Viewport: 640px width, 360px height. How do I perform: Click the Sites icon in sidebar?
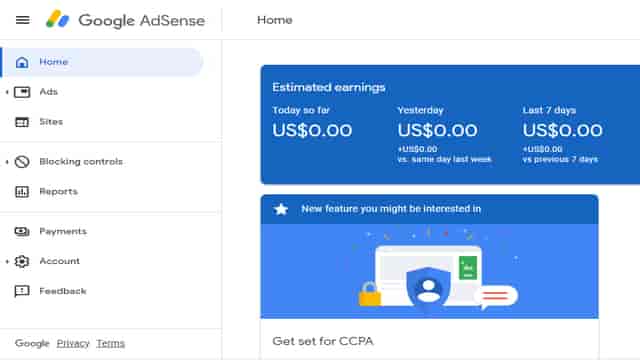coord(22,122)
